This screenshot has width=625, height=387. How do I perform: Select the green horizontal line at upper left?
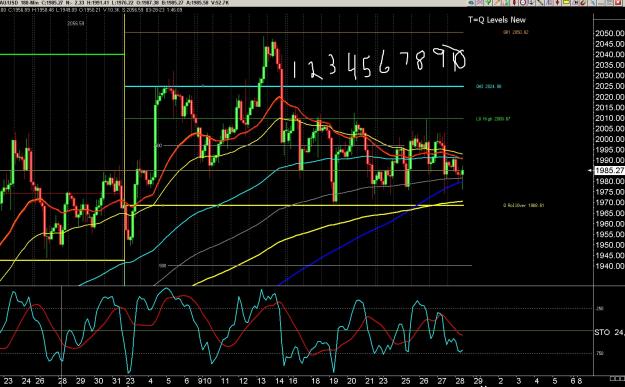(62, 54)
